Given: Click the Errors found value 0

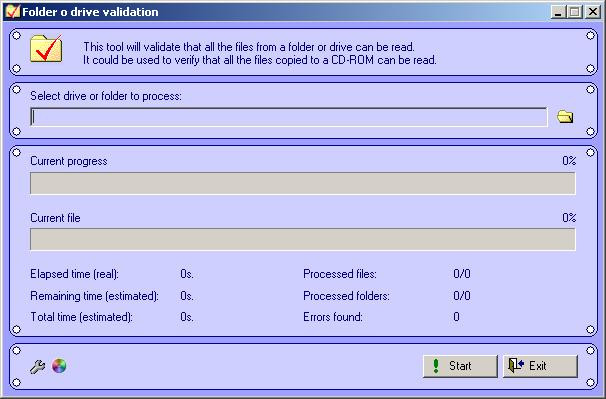Looking at the screenshot, I should pos(456,317).
